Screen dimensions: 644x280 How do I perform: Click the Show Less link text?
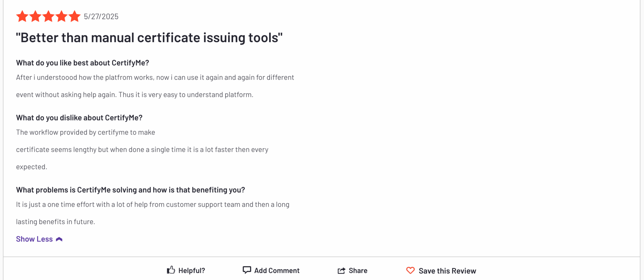[34, 239]
